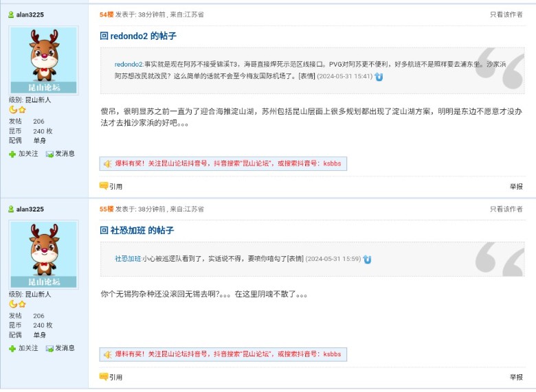
Task: Click the speaker icon in the 54楼 爆料有奖 banner
Action: click(x=107, y=163)
